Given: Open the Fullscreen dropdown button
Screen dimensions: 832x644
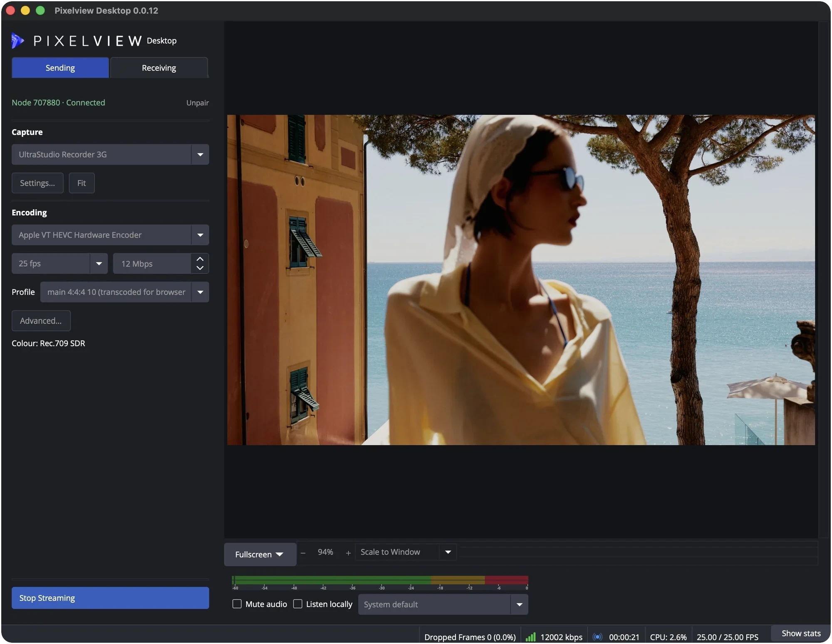Looking at the screenshot, I should coord(260,554).
